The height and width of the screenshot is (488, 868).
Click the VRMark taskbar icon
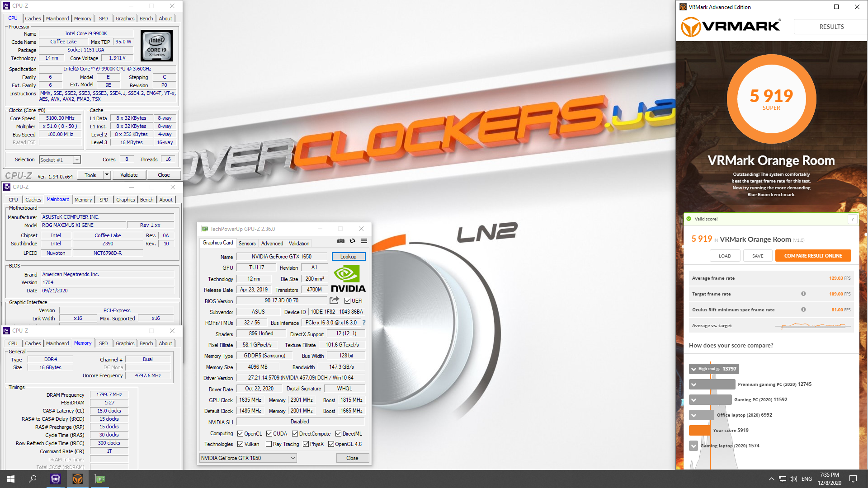click(78, 479)
